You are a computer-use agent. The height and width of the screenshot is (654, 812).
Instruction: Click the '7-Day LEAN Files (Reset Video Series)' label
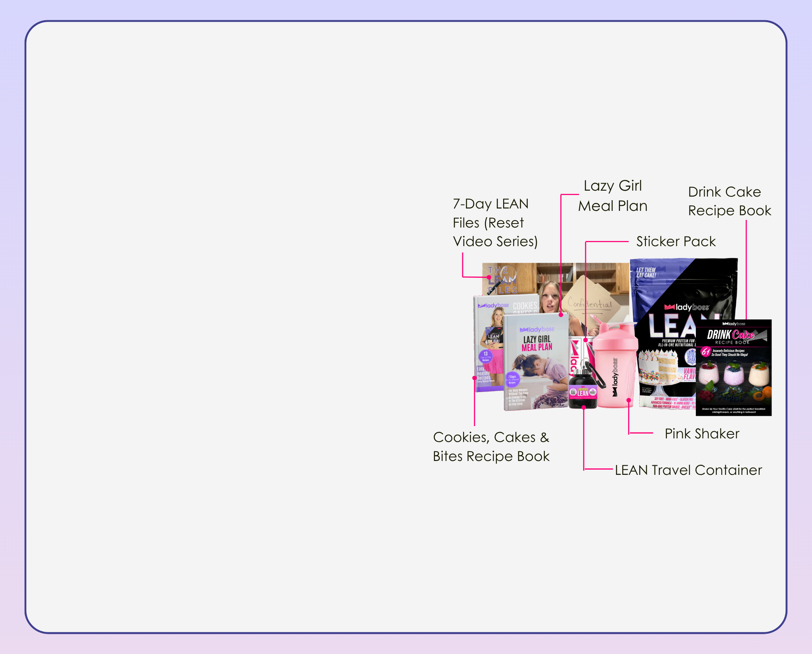495,222
